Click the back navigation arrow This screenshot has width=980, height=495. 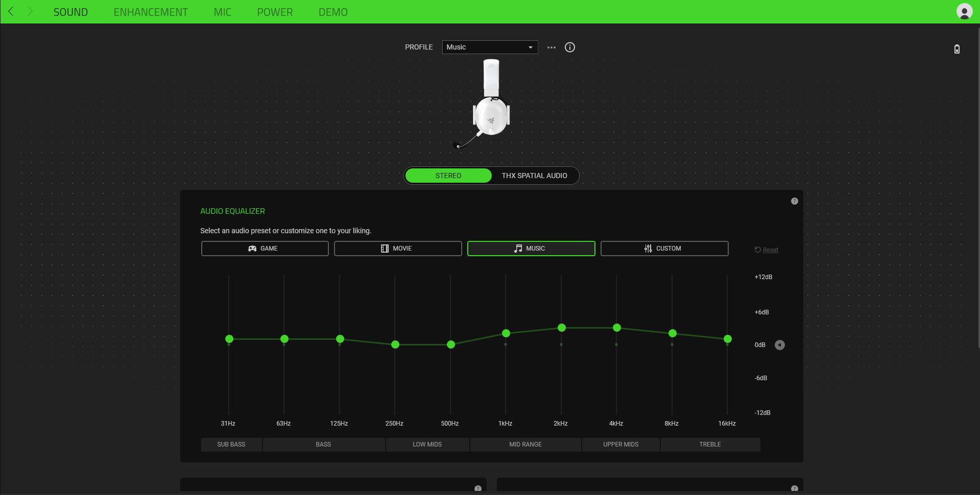click(11, 11)
